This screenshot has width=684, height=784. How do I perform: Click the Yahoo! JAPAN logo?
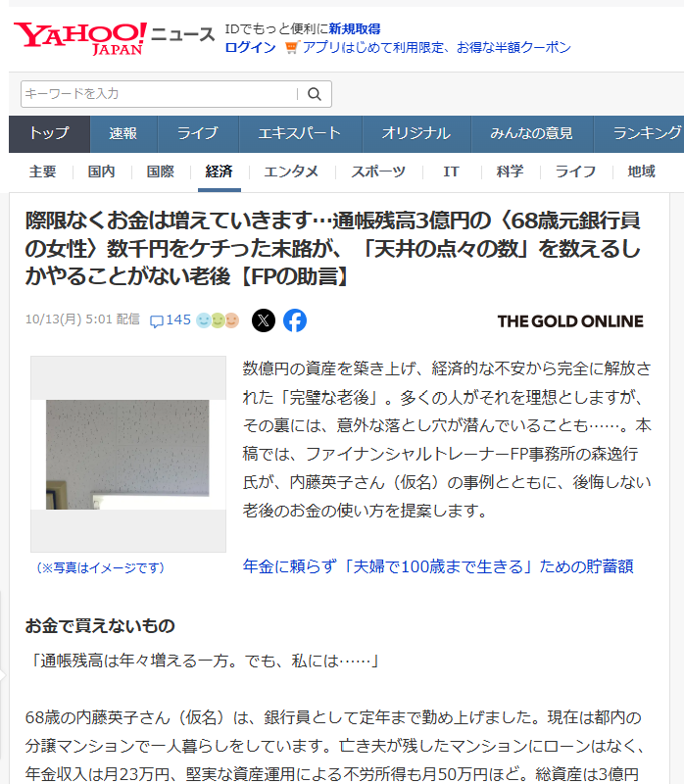point(79,38)
